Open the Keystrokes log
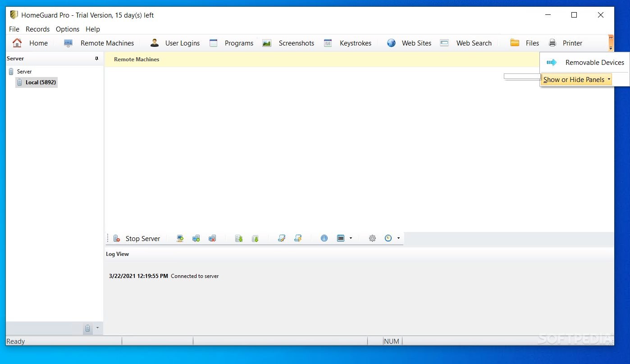Screen dimensions: 630x364 347,43
